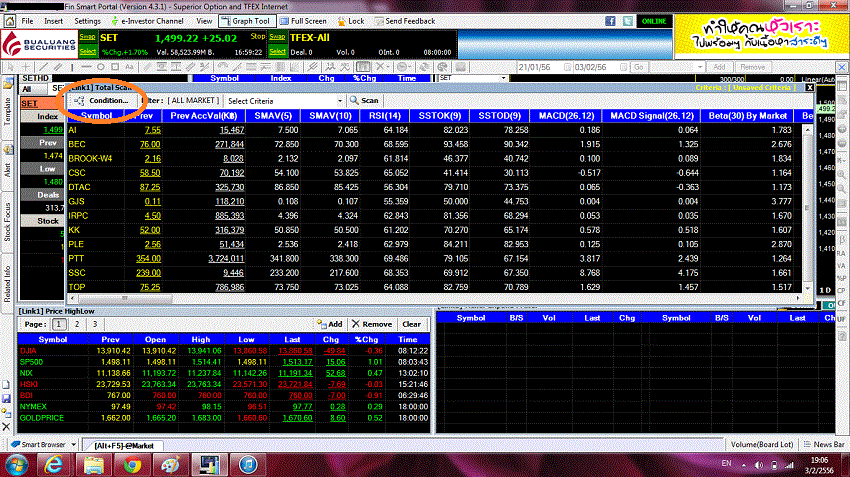The width and height of the screenshot is (850, 477).
Task: Sort scan results by RSI(14) column
Action: tap(384, 115)
